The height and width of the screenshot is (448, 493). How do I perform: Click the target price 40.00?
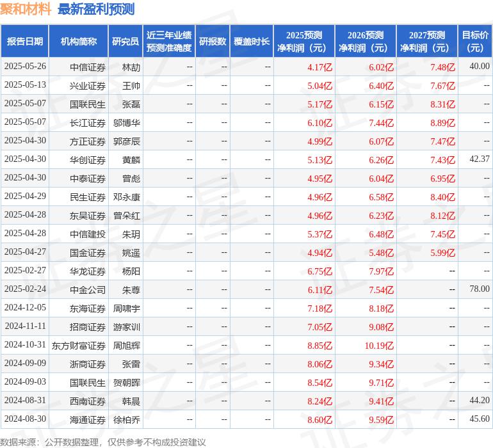(480, 67)
